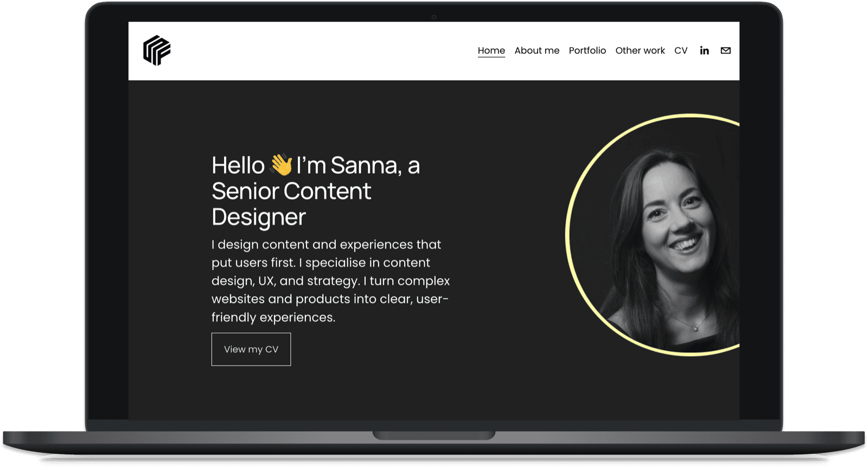Open the LinkedIn profile icon
This screenshot has height=469, width=868.
pos(704,50)
